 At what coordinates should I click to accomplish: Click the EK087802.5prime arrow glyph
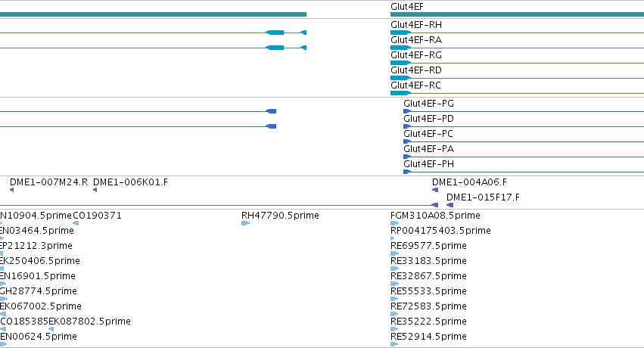pyautogui.click(x=51, y=329)
